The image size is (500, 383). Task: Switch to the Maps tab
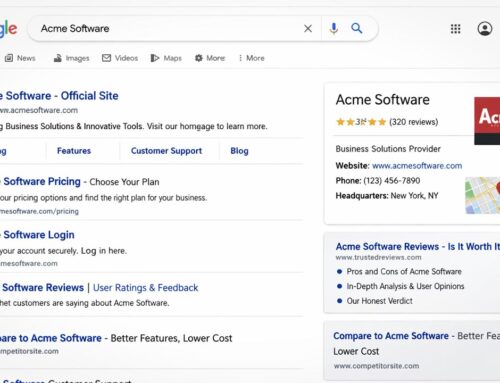(166, 58)
